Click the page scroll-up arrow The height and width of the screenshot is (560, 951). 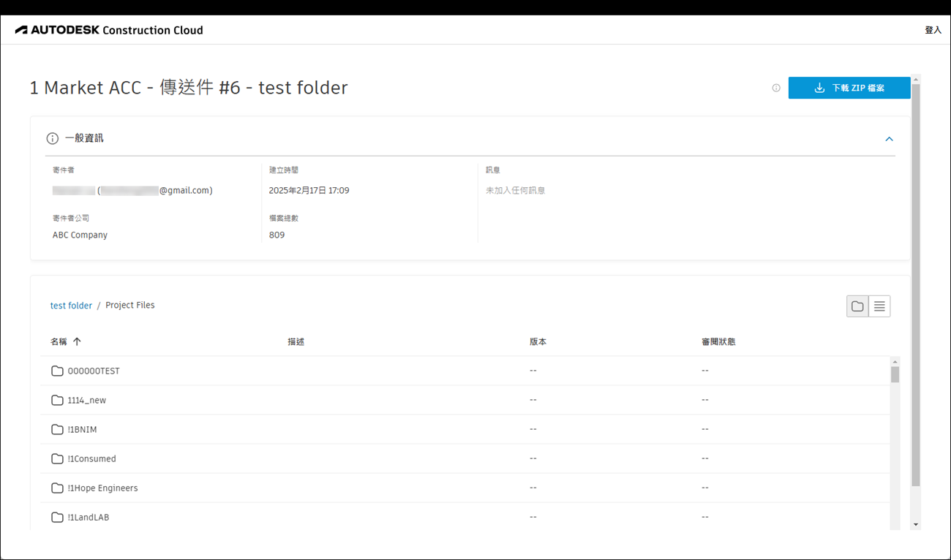pos(916,79)
